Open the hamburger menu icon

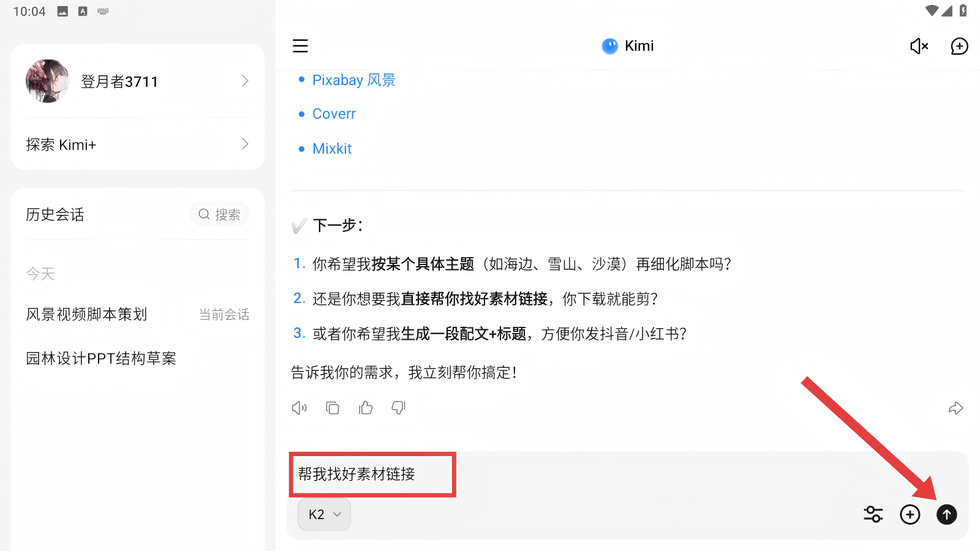300,46
